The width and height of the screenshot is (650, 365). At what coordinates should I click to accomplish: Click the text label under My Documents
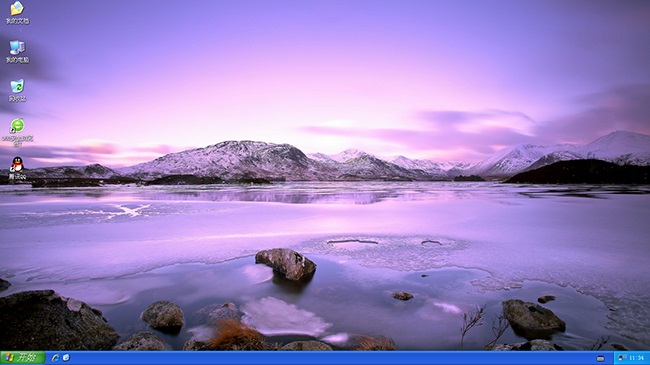17,21
